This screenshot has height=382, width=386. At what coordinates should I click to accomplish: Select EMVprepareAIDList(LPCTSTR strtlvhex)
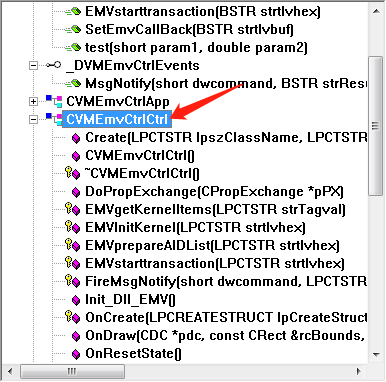[x=212, y=246]
